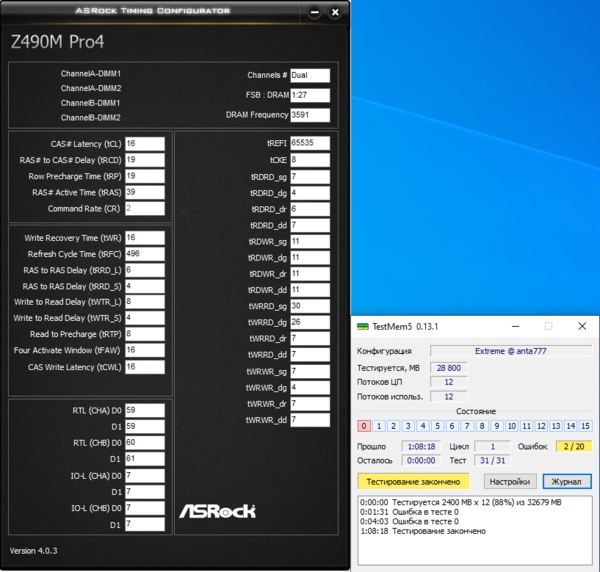The height and width of the screenshot is (572, 600).
Task: Select thread state box 12 in TestMem5
Action: click(x=541, y=426)
